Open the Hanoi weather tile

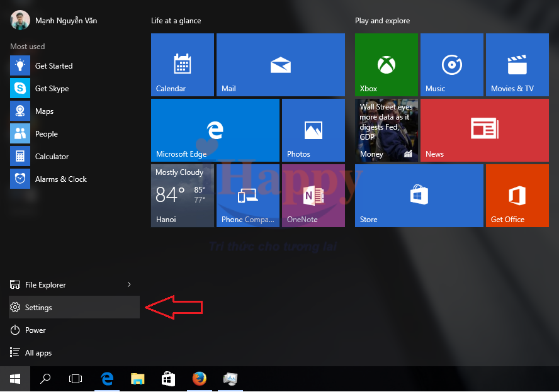(182, 196)
